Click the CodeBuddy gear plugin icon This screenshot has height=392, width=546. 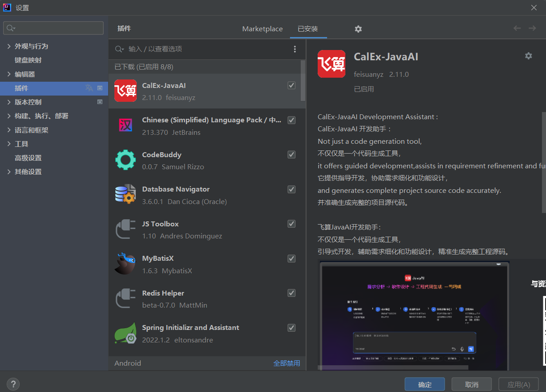(x=126, y=160)
